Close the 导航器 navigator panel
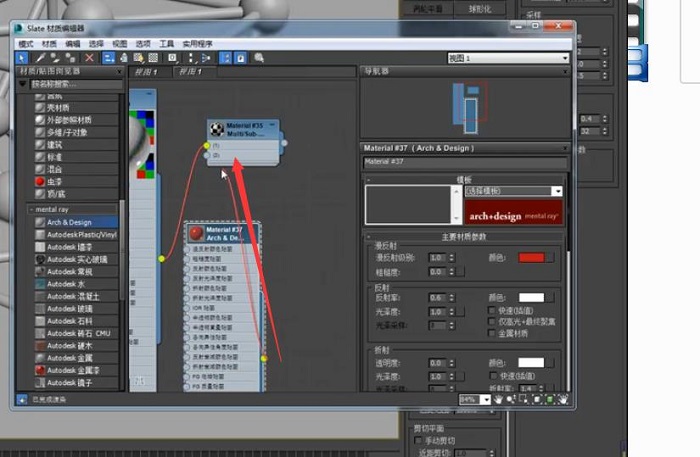This screenshot has height=457, width=700. tap(566, 71)
